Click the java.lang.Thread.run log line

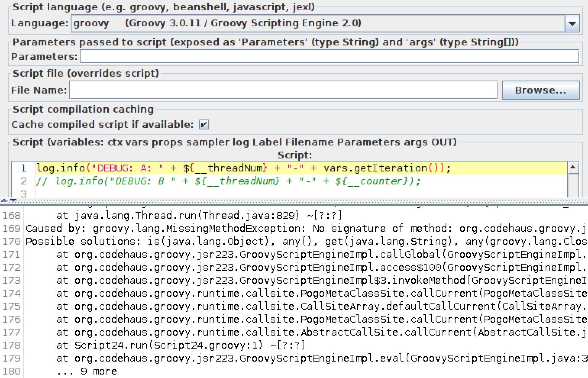coord(199,216)
